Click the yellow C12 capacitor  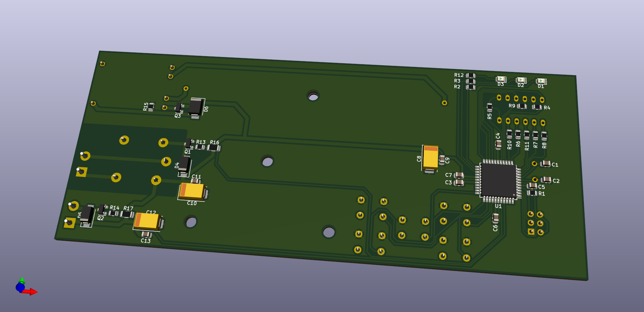tap(148, 222)
